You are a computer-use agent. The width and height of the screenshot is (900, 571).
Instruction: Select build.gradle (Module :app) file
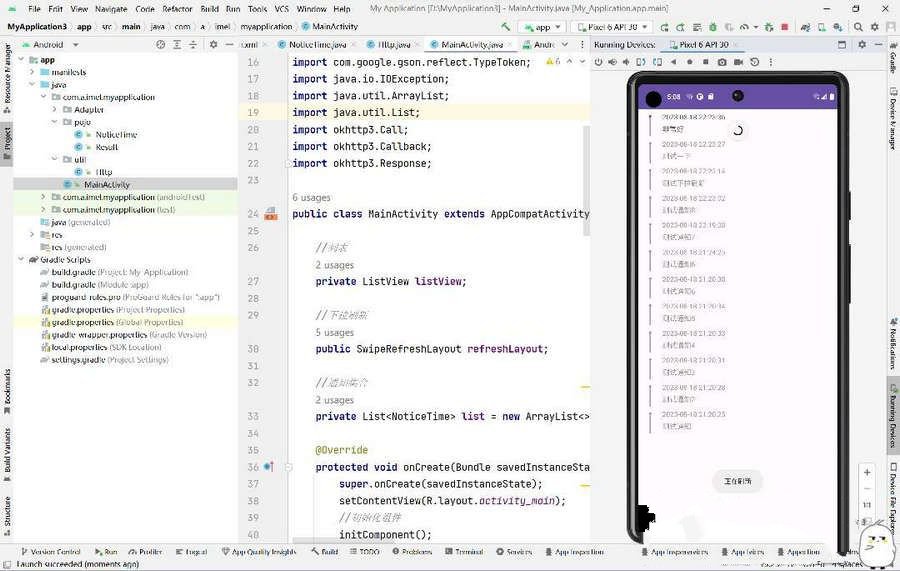tap(99, 285)
